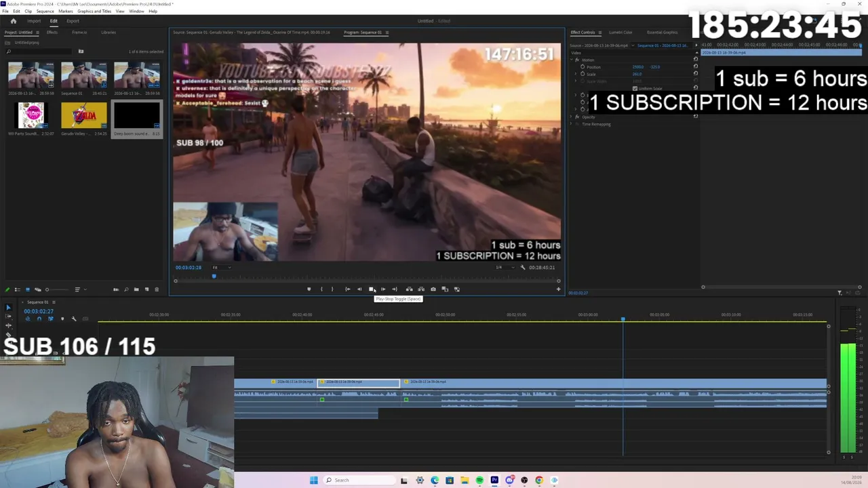Add a marker in the Program monitor

(309, 289)
